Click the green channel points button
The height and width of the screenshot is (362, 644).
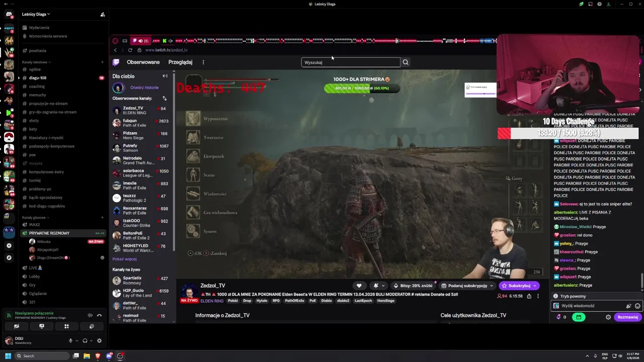579,317
